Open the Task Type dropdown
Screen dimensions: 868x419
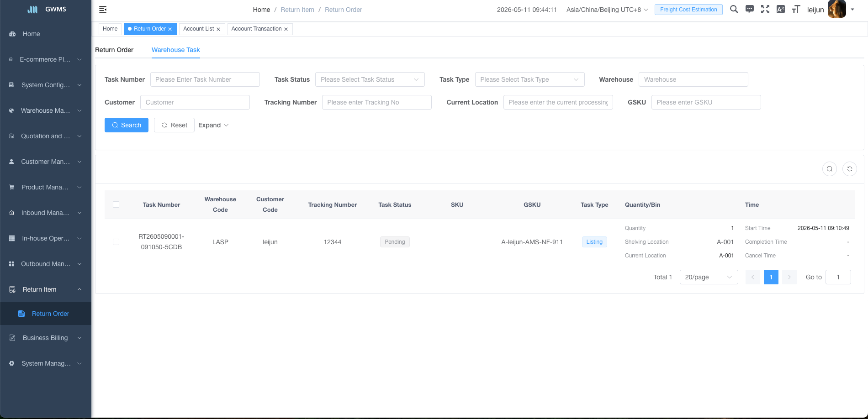(530, 79)
